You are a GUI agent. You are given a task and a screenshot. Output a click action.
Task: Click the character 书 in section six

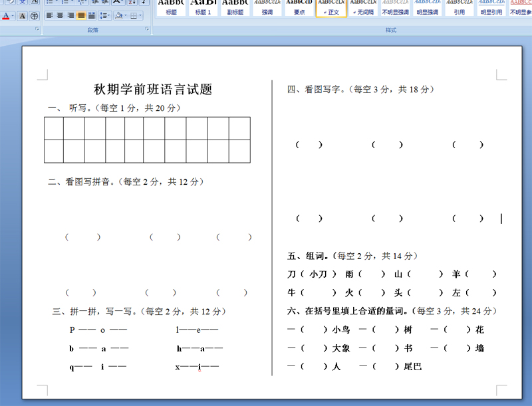point(408,348)
